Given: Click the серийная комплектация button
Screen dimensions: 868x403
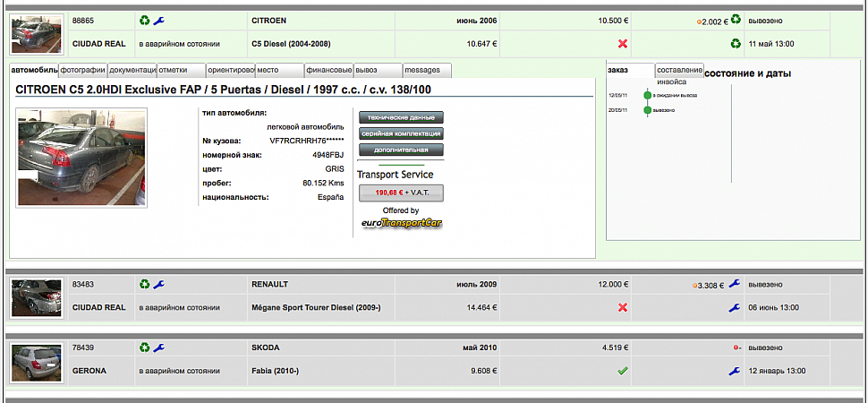Looking at the screenshot, I should coord(402,133).
